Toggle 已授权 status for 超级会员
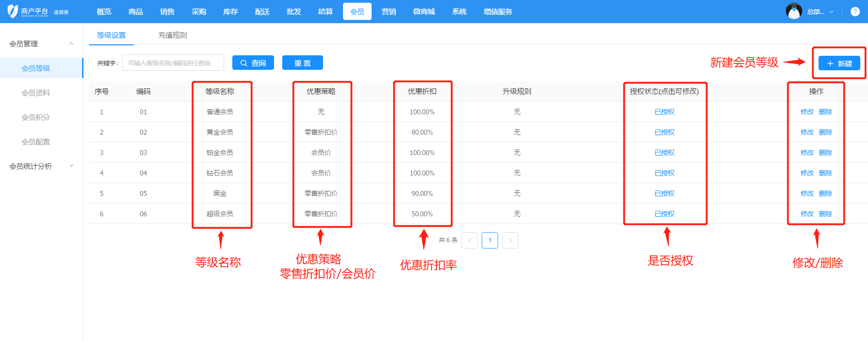This screenshot has height=341, width=868. [664, 214]
